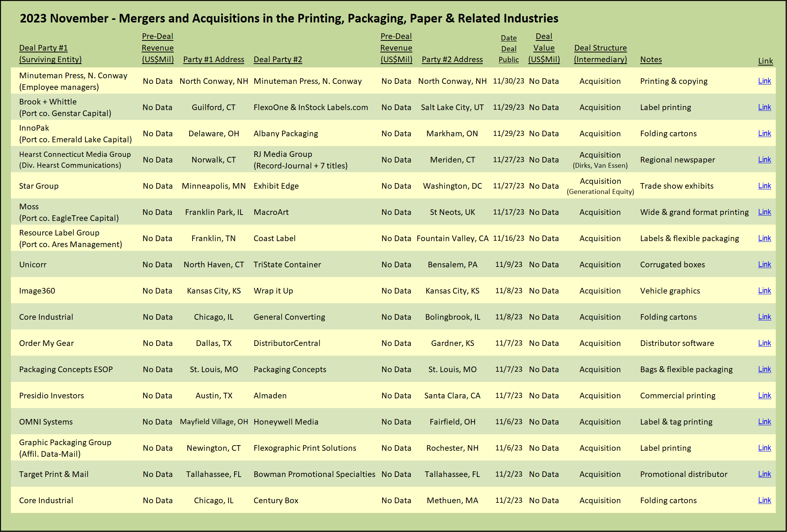This screenshot has height=532, width=787.
Task: Click the 'Date Deal Public' column header
Action: click(x=509, y=49)
